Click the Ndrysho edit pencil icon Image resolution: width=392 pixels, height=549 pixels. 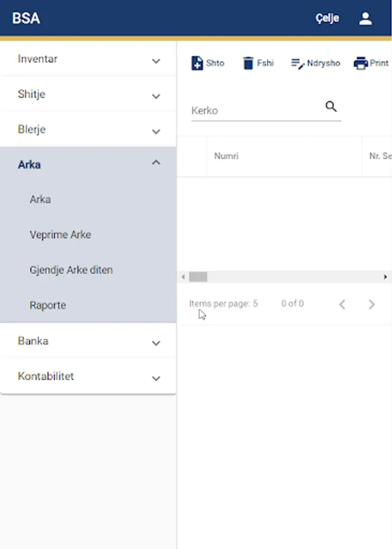[298, 63]
